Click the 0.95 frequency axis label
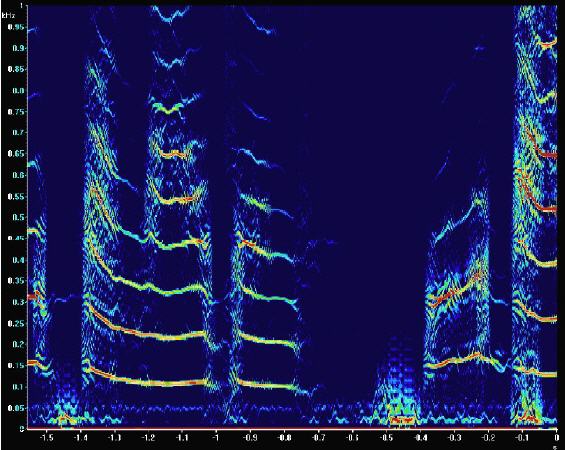565x450 pixels. pos(16,27)
